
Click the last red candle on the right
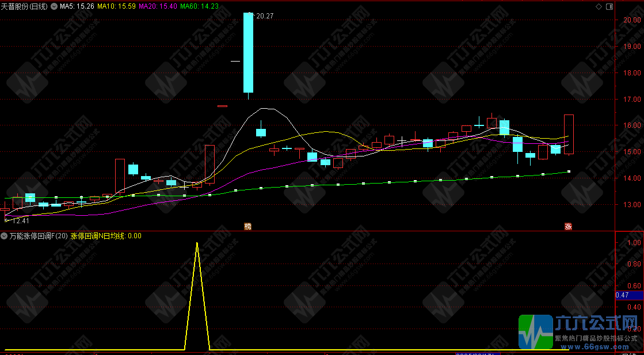[x=569, y=134]
